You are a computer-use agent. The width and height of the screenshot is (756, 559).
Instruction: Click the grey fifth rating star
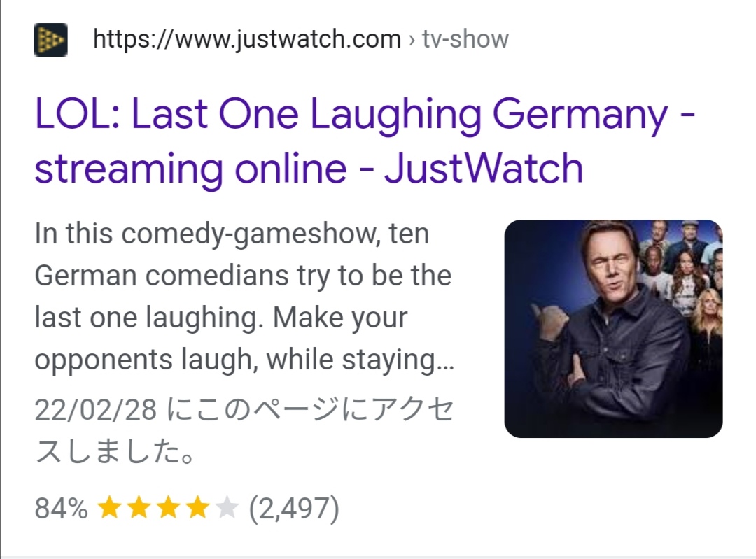(x=227, y=507)
